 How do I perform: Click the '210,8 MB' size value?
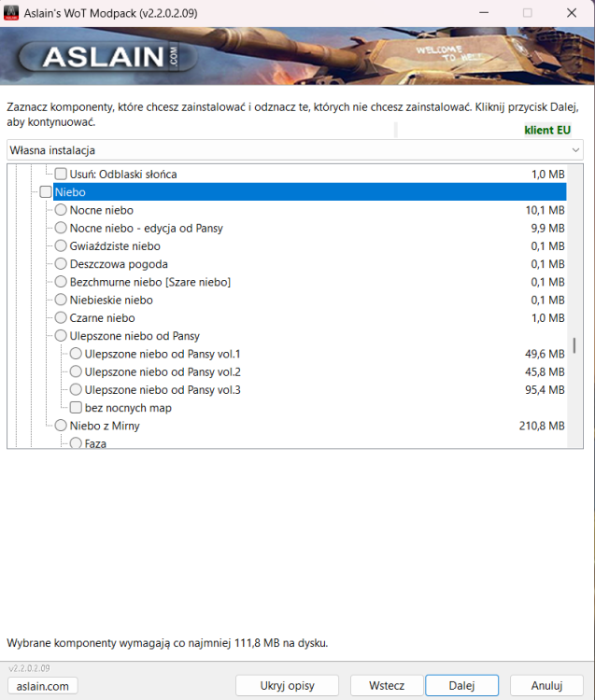[542, 426]
